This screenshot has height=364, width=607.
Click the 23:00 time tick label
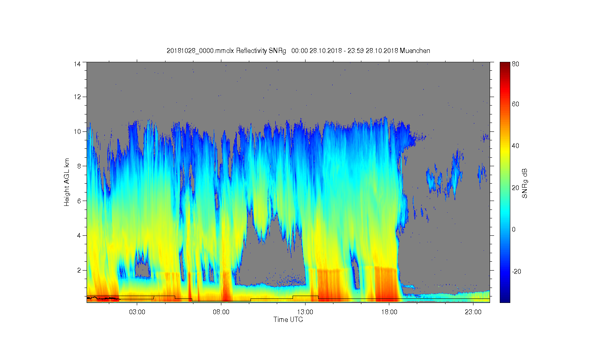[473, 312]
